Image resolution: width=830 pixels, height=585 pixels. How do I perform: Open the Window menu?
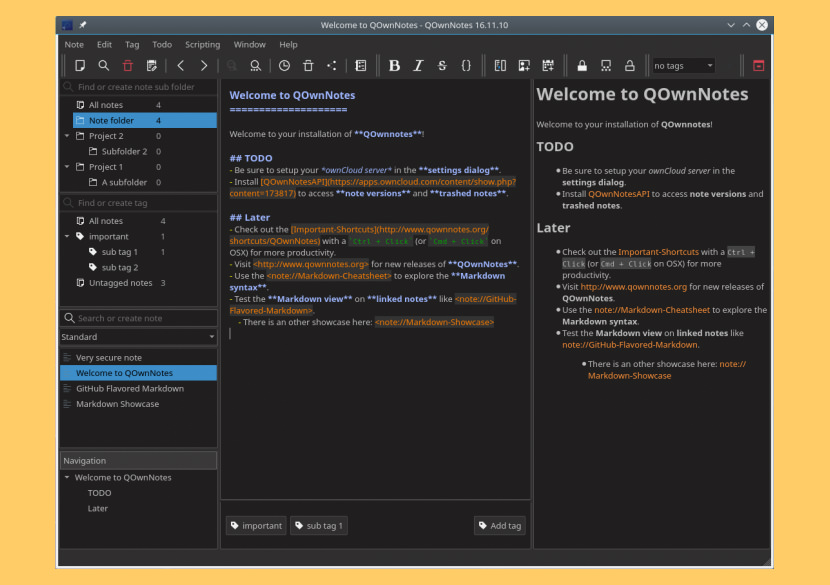(249, 44)
